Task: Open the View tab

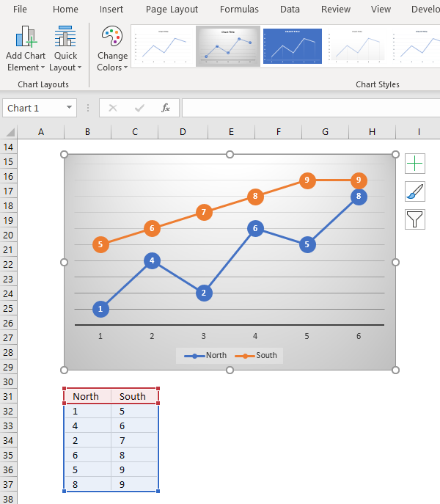Action: (x=381, y=10)
